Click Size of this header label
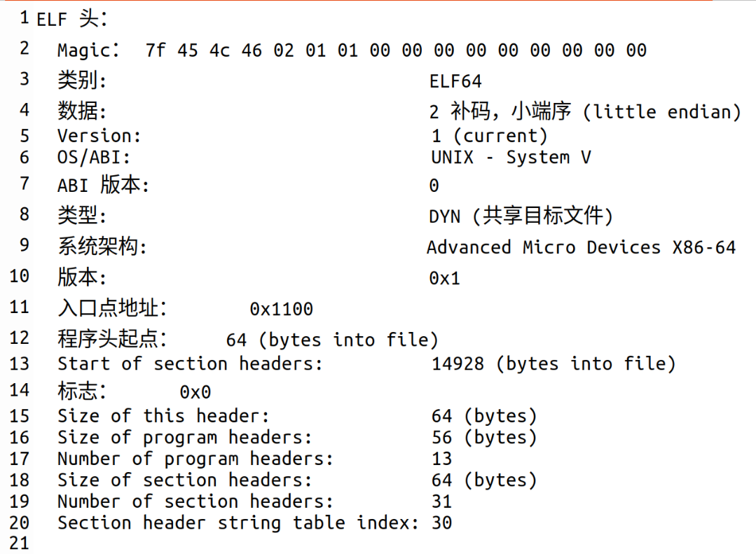The width and height of the screenshot is (756, 554). pyautogui.click(x=163, y=416)
